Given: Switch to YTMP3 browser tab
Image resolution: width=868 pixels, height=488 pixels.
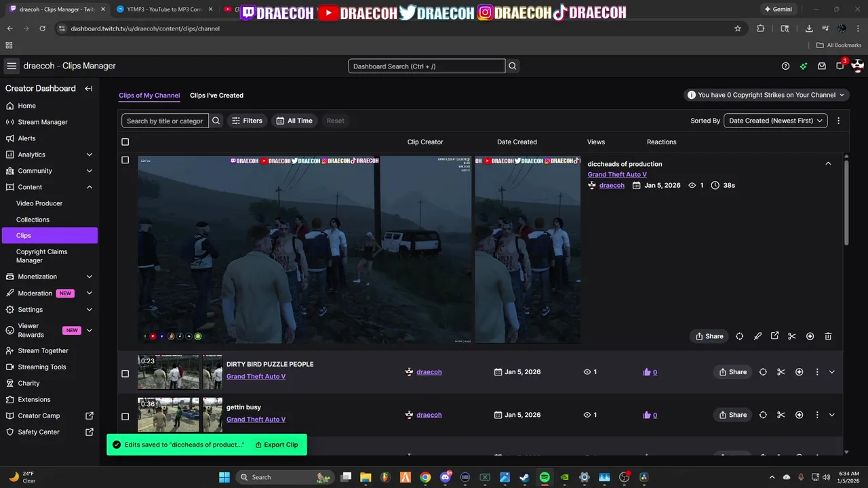Looking at the screenshot, I should pyautogui.click(x=165, y=9).
